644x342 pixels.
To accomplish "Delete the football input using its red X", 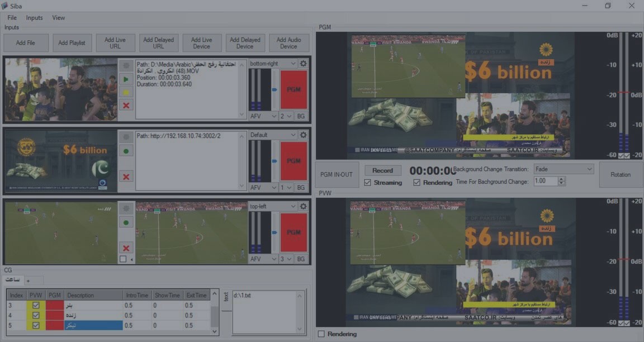I will click(x=126, y=248).
